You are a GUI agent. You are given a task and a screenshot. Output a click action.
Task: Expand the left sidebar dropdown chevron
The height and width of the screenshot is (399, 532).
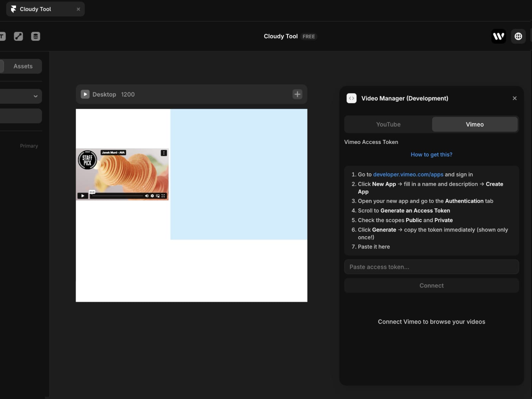coord(36,96)
